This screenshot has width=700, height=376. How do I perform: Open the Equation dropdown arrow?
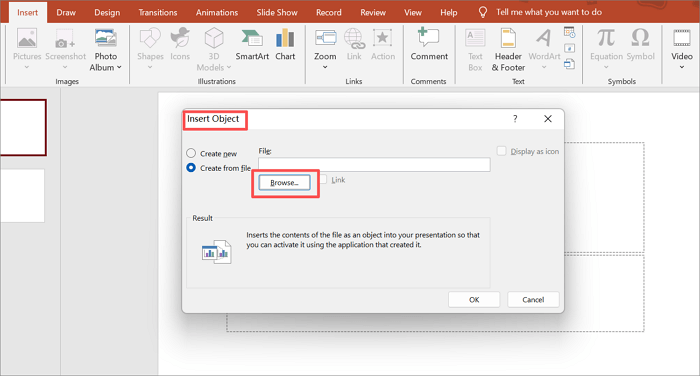tap(606, 67)
